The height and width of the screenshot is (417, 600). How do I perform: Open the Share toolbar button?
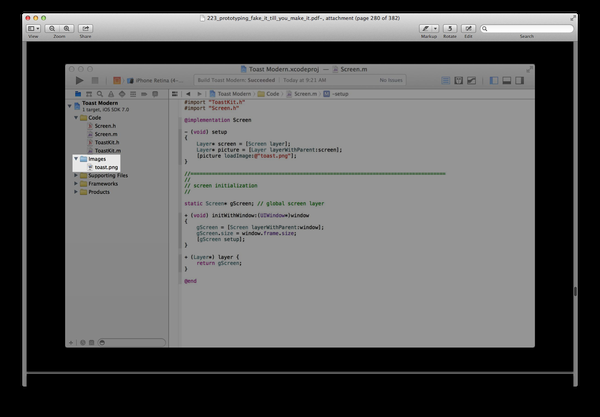click(86, 29)
